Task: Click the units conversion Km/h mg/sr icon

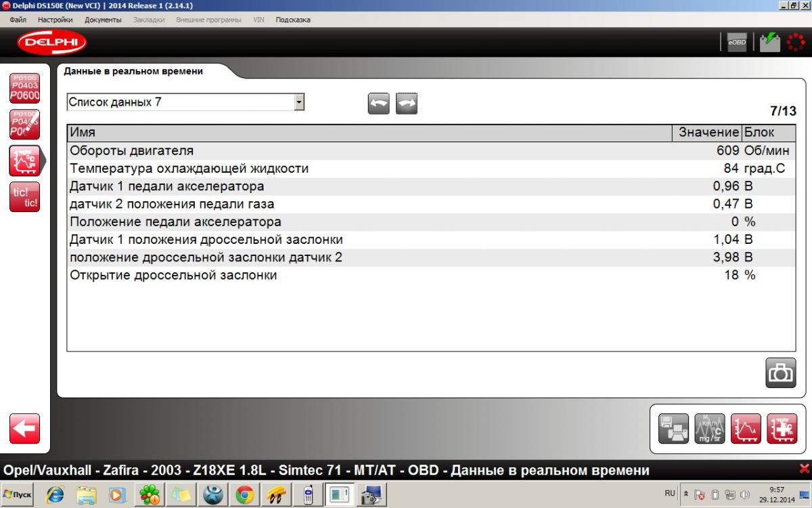Action: pyautogui.click(x=709, y=429)
